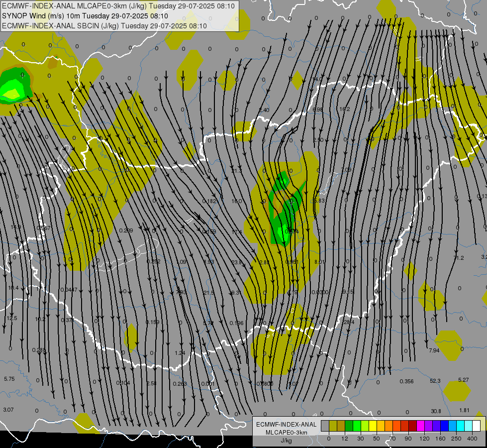This screenshot has width=487, height=448.
Task: Click the olive swatch in the legend
Action: click(x=333, y=426)
